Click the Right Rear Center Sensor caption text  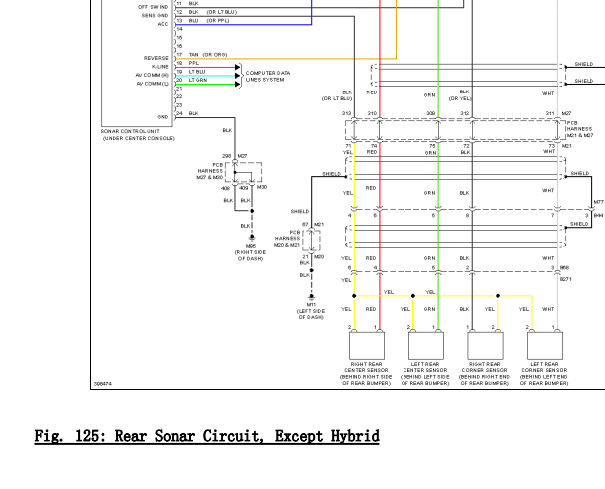click(x=366, y=374)
